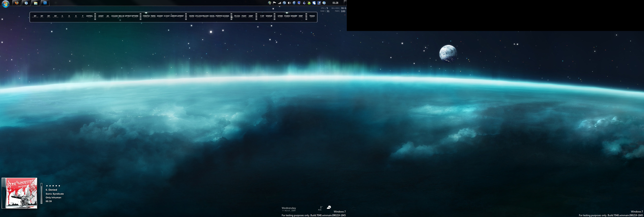Set rating using the fifth dot
644x217 pixels.
59,186
